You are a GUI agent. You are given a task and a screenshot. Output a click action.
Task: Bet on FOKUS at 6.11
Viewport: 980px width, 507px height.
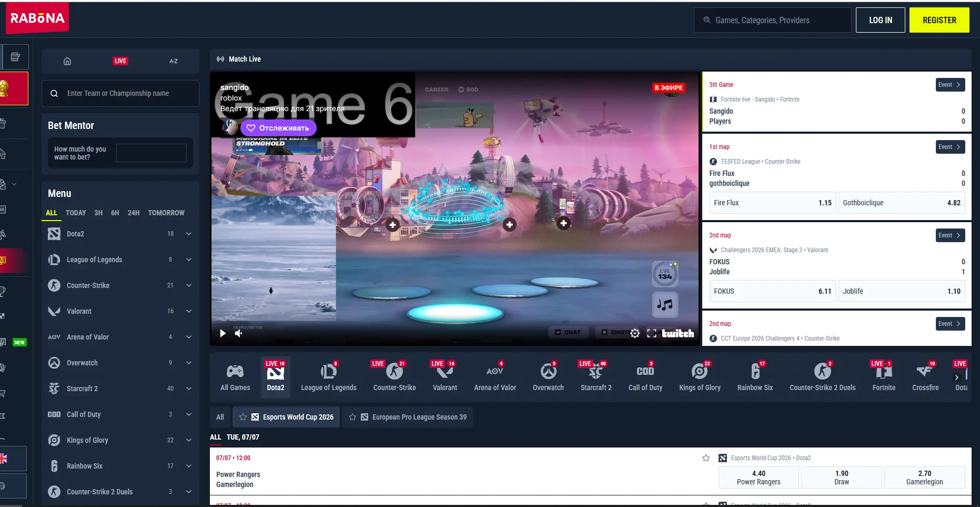(773, 291)
